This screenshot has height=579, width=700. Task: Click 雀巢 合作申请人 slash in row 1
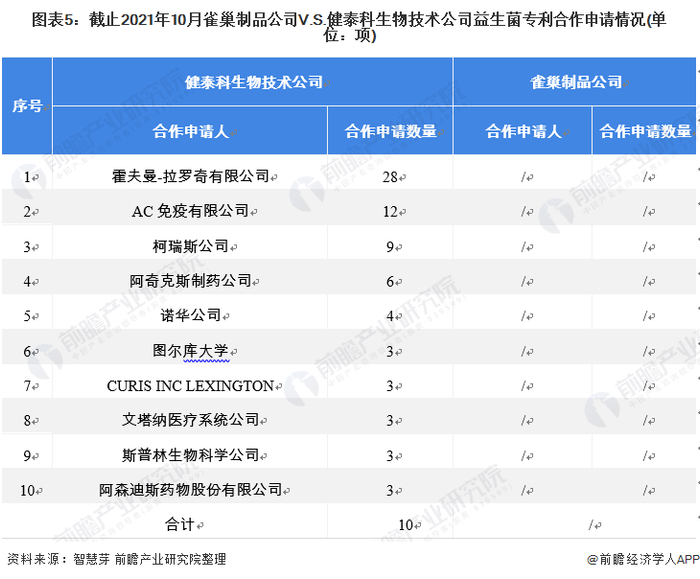(x=523, y=177)
